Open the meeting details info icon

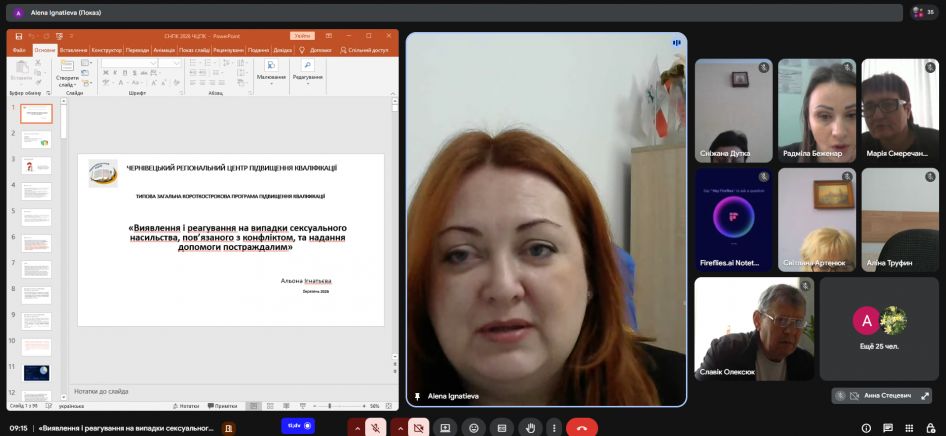[866, 428]
